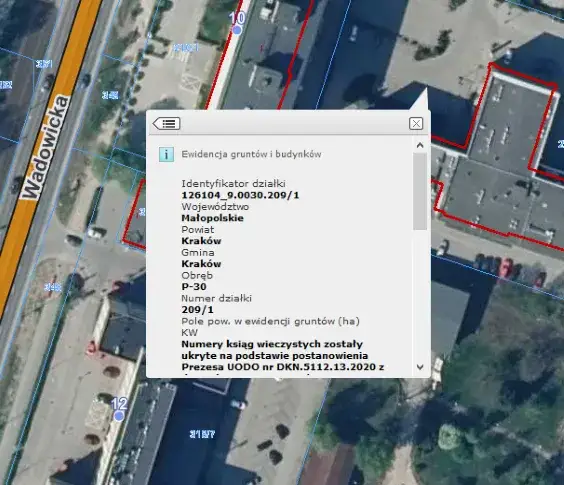Click the Ewidencja gruntów i budynków heading
Screen dimensions: 564x485
[x=251, y=154]
